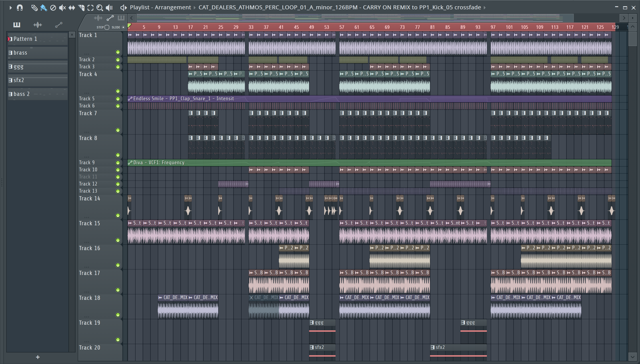
Task: Click the Track 15 header label
Action: 89,223
